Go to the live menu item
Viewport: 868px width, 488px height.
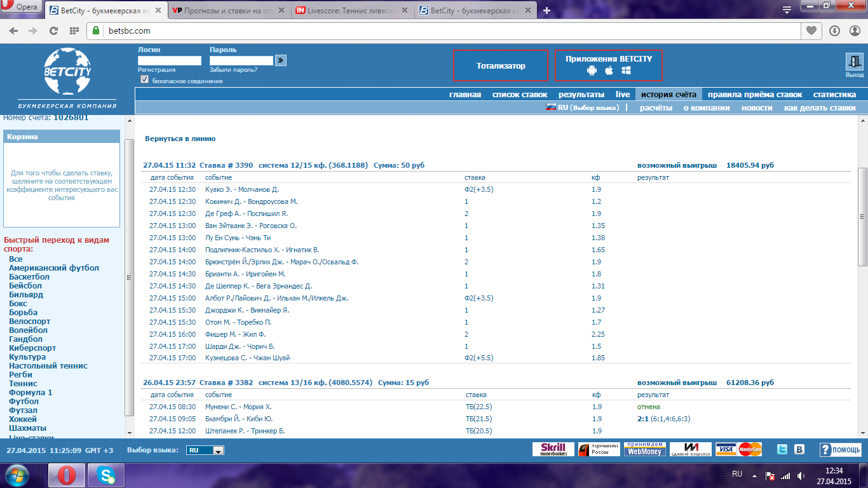tap(623, 95)
